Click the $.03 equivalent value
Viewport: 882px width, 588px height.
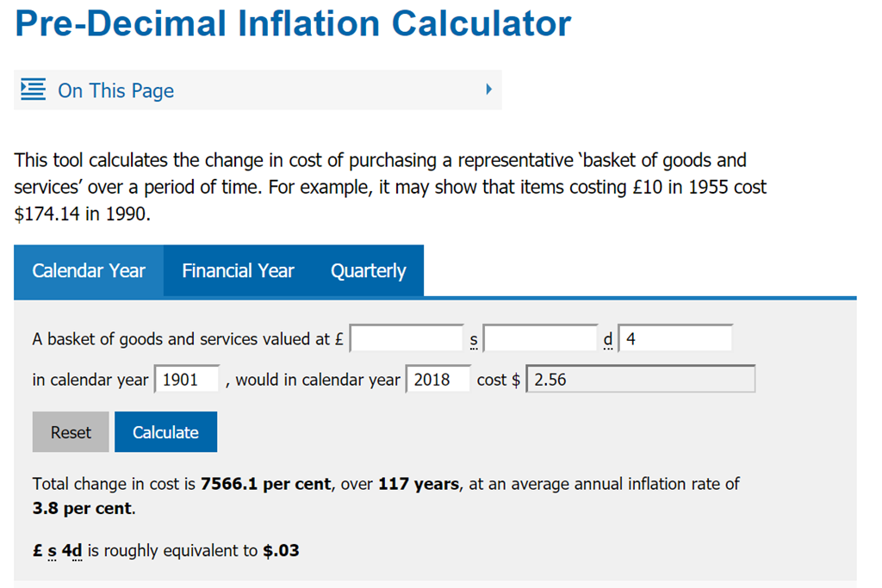tap(281, 550)
